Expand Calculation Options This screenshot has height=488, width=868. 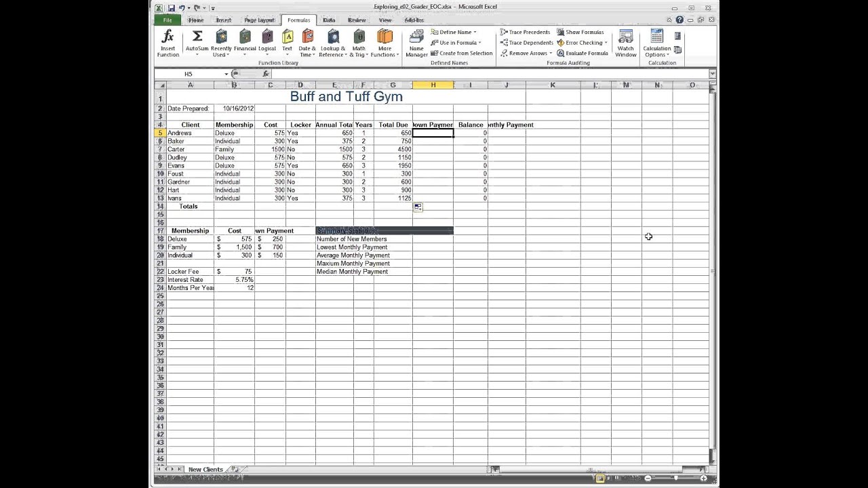coord(656,43)
